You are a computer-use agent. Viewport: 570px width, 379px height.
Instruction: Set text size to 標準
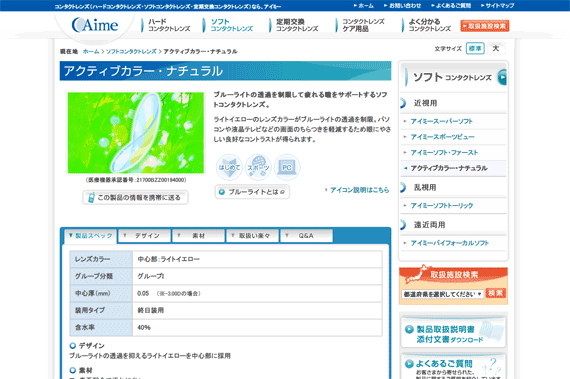pyautogui.click(x=475, y=48)
